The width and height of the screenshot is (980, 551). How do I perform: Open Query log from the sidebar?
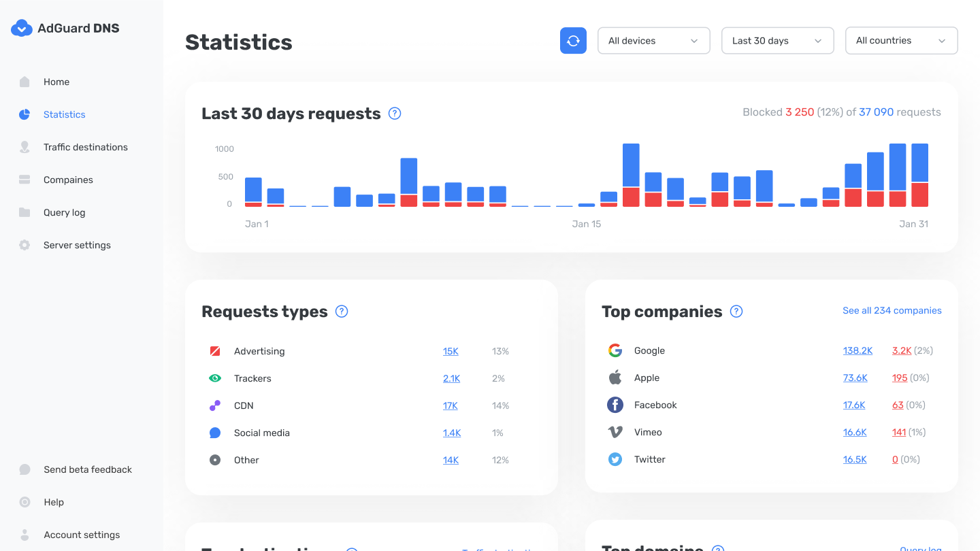[x=64, y=212]
